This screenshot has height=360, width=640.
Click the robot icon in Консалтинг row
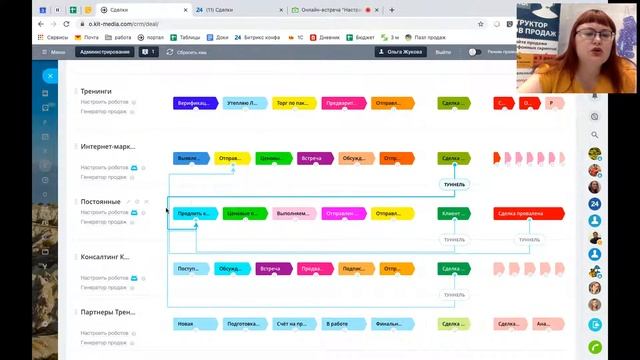(134, 278)
